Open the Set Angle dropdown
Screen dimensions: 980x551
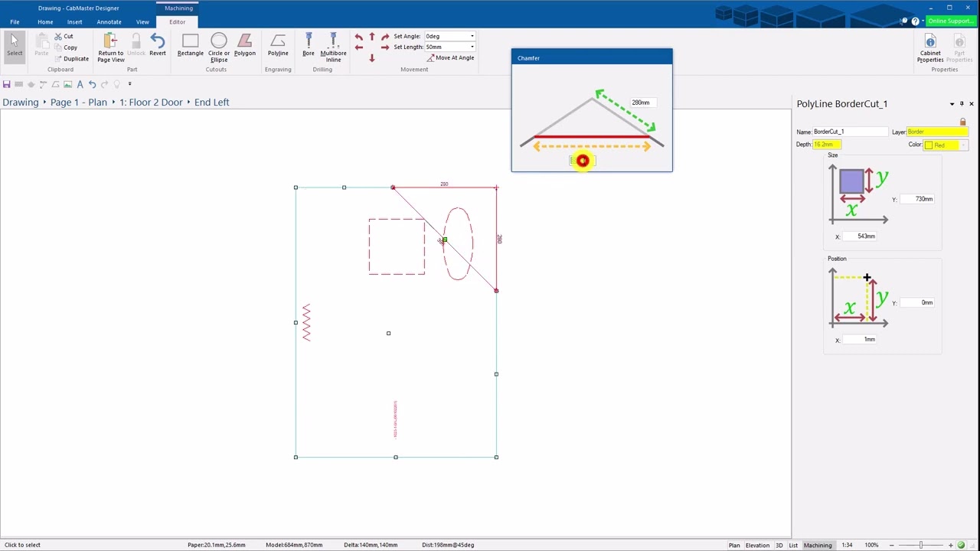click(472, 36)
